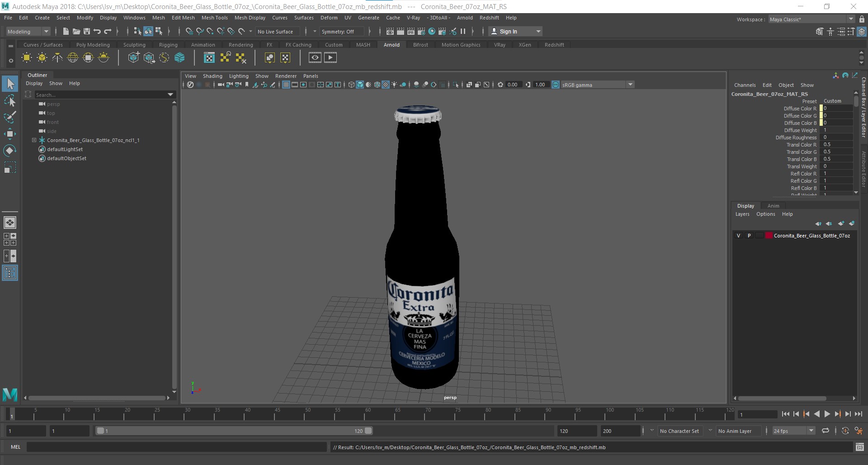Activate the Scale tool
Image resolution: width=868 pixels, height=465 pixels.
click(10, 168)
